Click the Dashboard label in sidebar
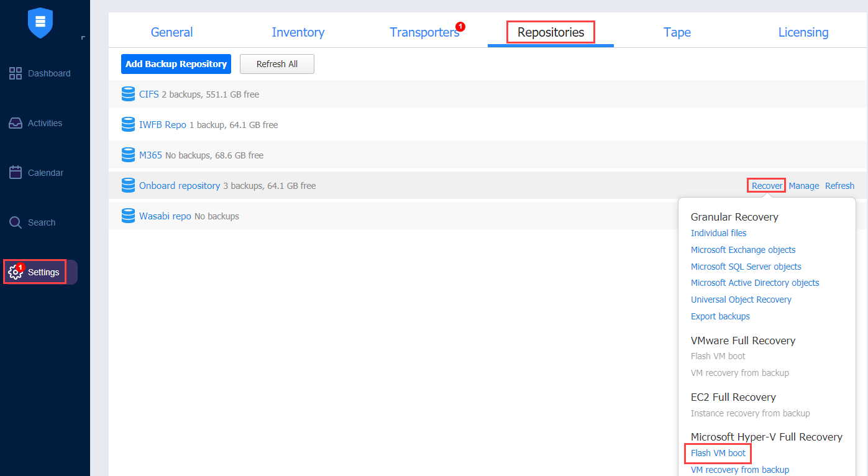Viewport: 868px width, 476px height. [x=49, y=73]
